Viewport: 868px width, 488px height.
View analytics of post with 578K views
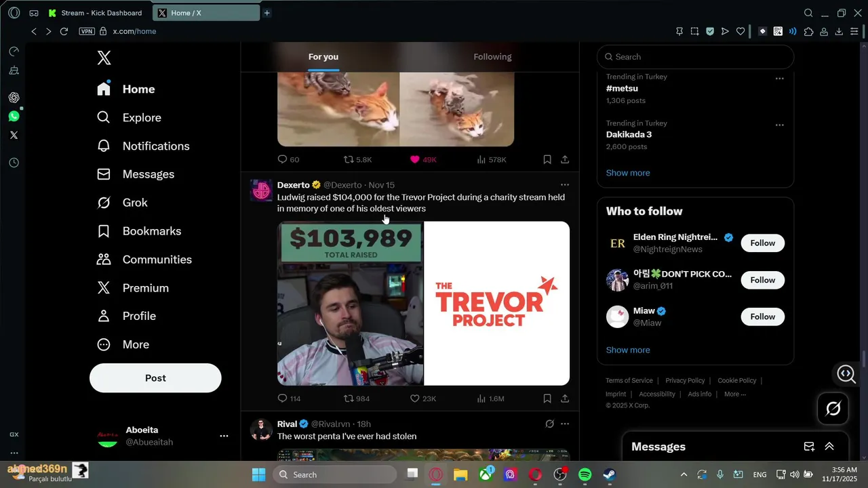point(491,159)
